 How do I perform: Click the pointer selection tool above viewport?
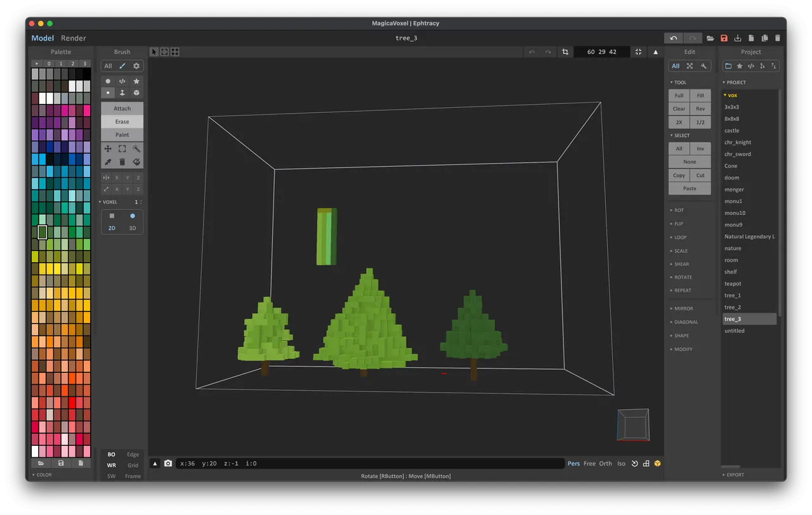(154, 52)
